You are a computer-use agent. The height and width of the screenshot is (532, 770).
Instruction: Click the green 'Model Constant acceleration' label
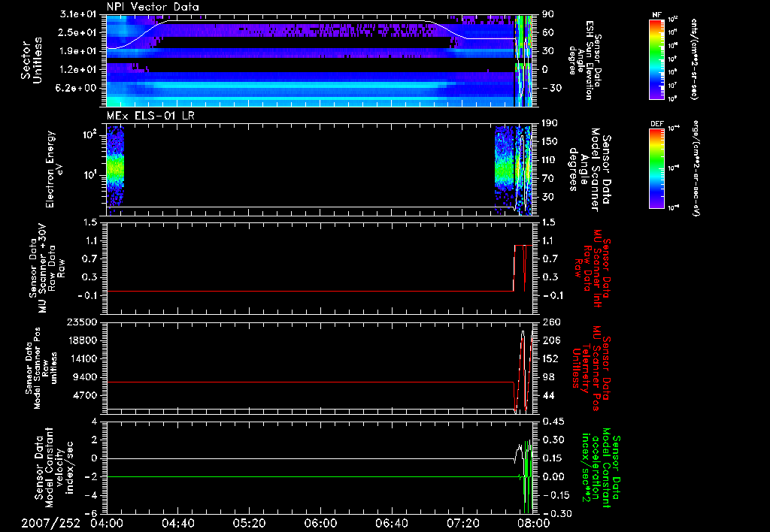pyautogui.click(x=601, y=467)
